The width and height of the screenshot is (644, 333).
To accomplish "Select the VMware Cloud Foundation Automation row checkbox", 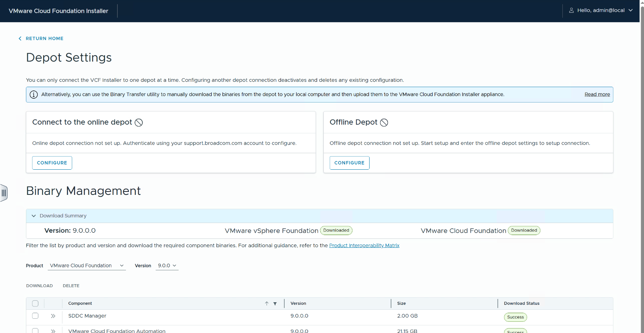I will pyautogui.click(x=35, y=330).
